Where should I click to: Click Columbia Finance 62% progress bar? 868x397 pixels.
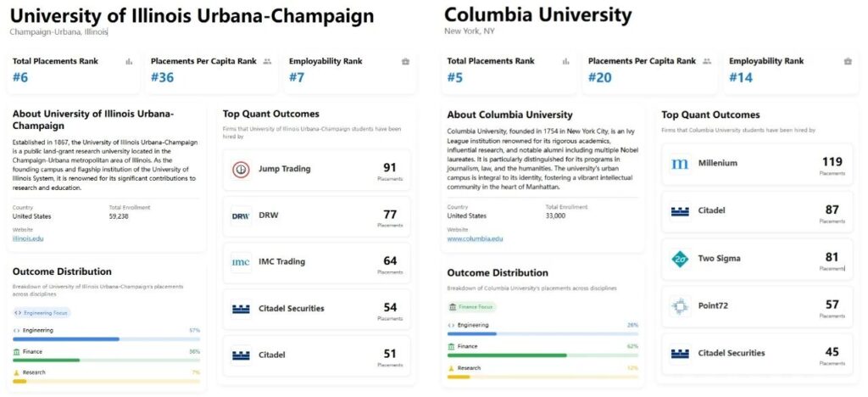542,355
